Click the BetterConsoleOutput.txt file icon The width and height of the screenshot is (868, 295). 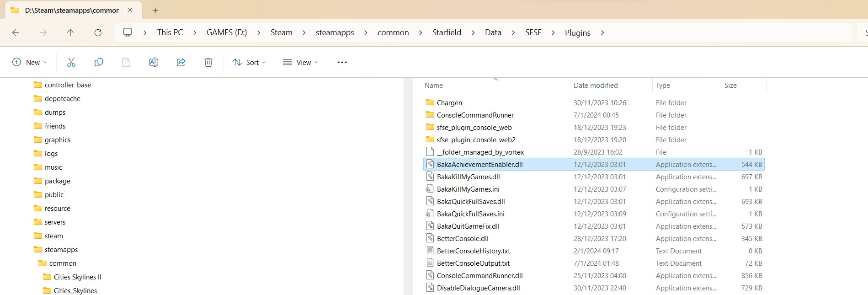[x=430, y=263]
